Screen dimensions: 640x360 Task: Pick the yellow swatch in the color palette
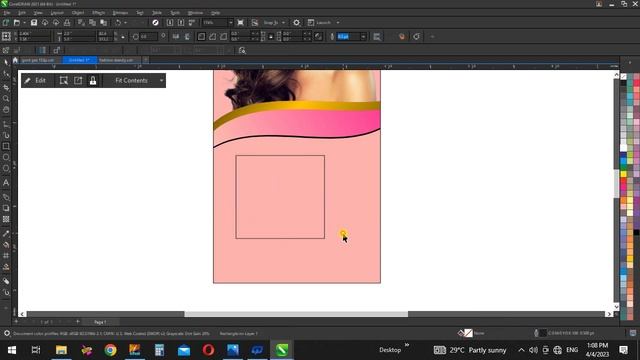pyautogui.click(x=623, y=174)
